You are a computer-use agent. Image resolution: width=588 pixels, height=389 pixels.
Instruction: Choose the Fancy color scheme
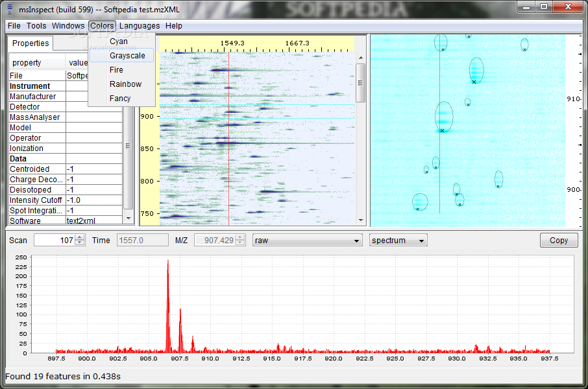[x=121, y=98]
